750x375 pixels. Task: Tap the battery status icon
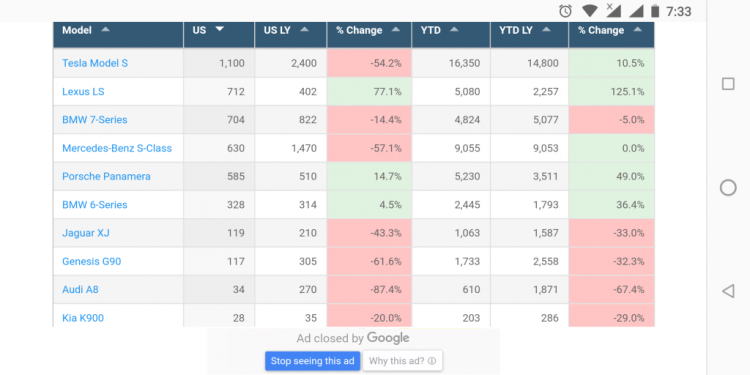click(x=655, y=11)
